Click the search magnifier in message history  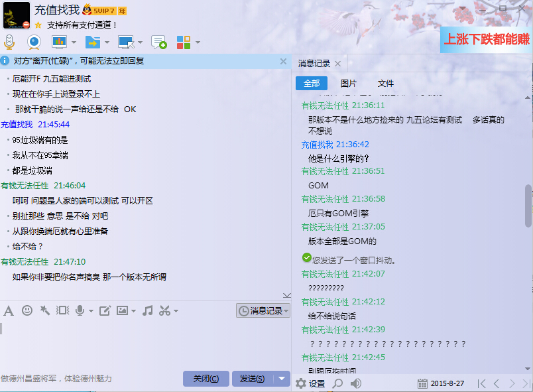point(337,383)
